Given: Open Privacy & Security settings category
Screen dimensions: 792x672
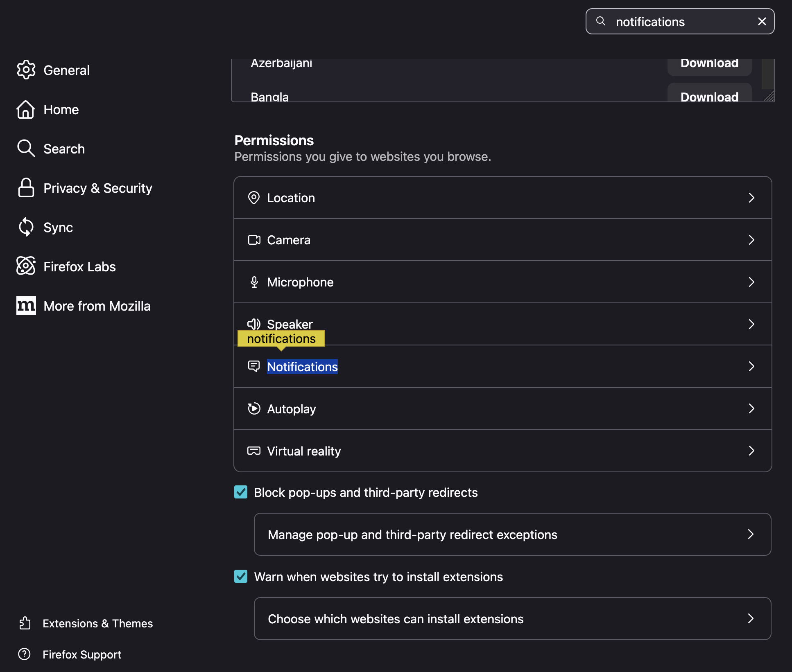Looking at the screenshot, I should pos(97,188).
